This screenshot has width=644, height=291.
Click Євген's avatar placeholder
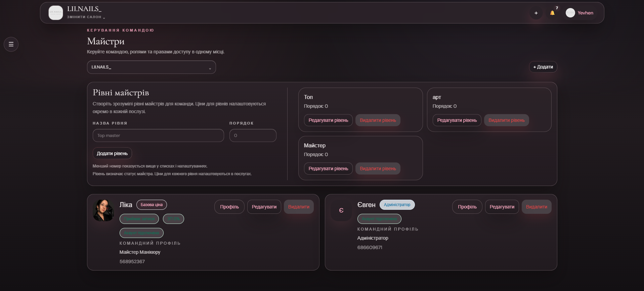[x=341, y=210]
